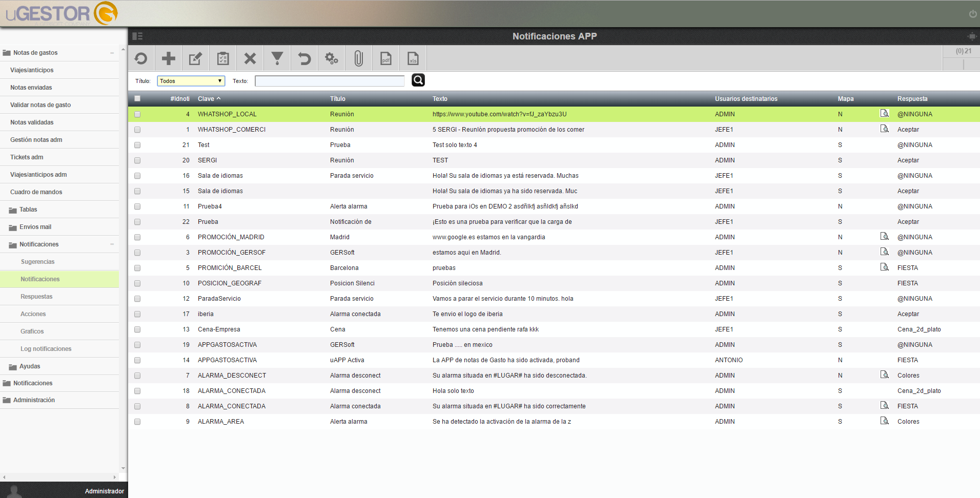980x498 pixels.
Task: Add a new notification with plus icon
Action: (x=168, y=58)
